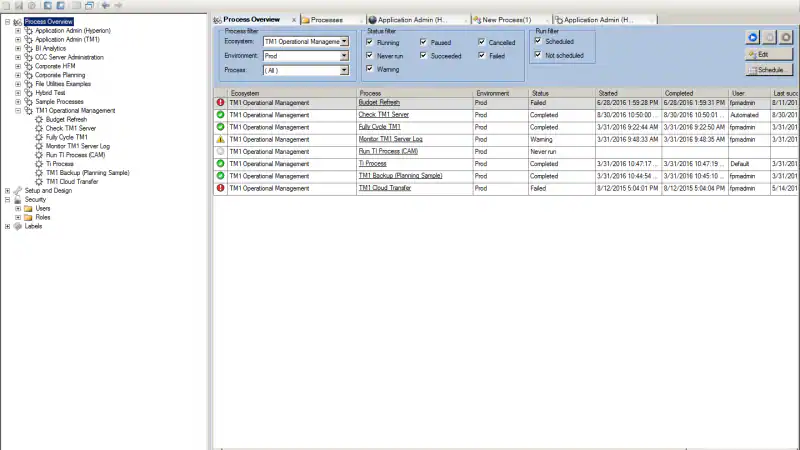
Task: Click the gear icon beside TM1 Cloud Transfer in tree
Action: point(39,182)
